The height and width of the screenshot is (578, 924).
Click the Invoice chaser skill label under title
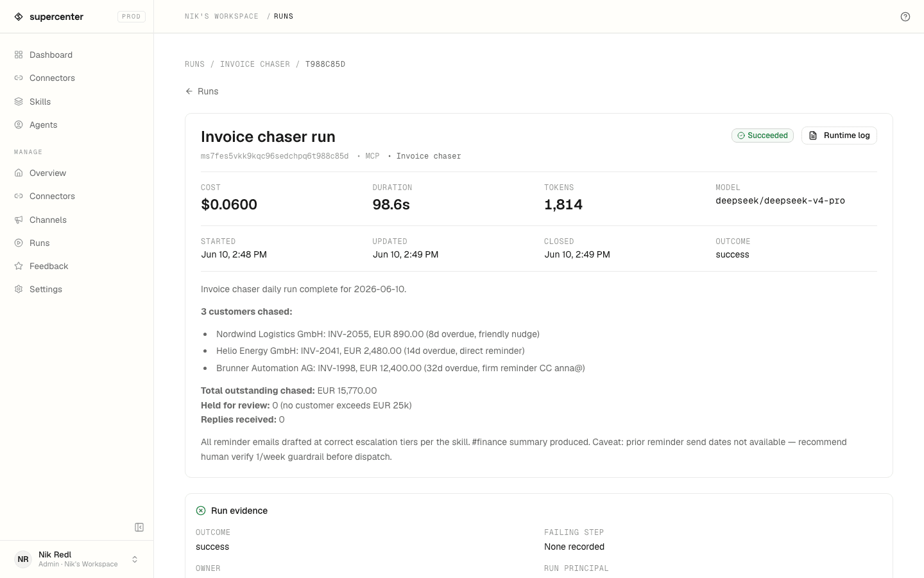[x=429, y=156]
